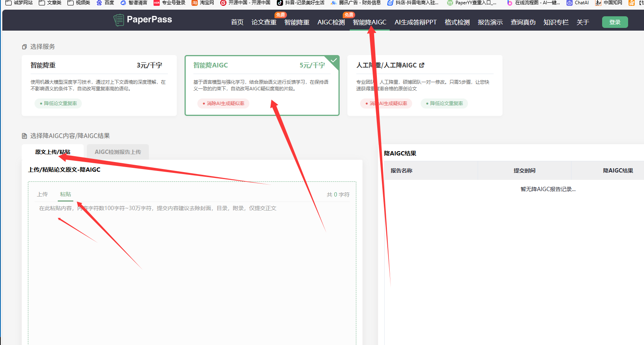The image size is (644, 345).
Task: Open the 百度 bookmark icon
Action: pos(99,3)
